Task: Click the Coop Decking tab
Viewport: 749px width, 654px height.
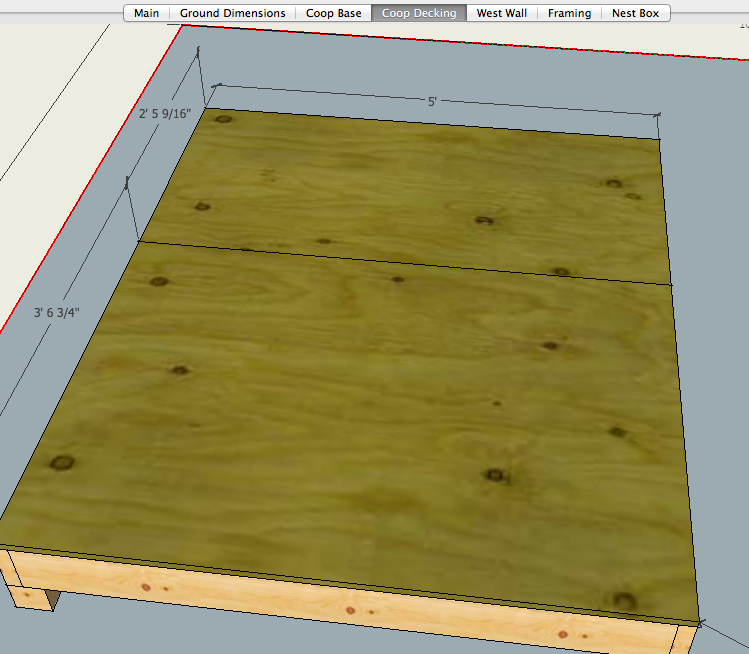Action: click(x=419, y=13)
